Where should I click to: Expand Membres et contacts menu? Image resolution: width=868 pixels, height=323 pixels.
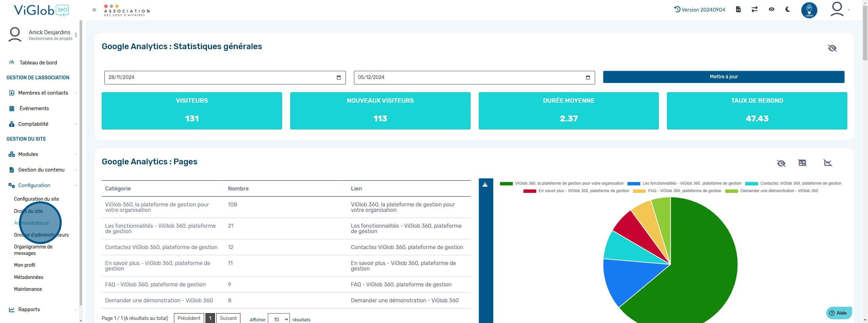tap(43, 93)
